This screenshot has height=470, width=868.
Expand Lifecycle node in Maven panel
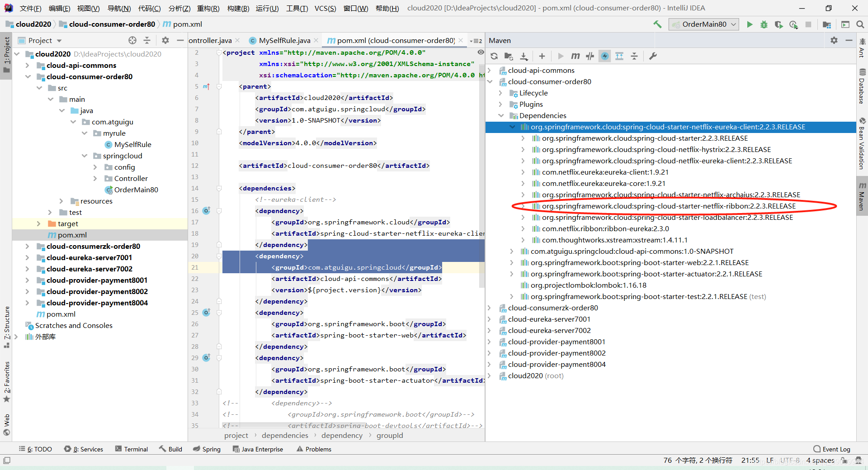(x=500, y=93)
